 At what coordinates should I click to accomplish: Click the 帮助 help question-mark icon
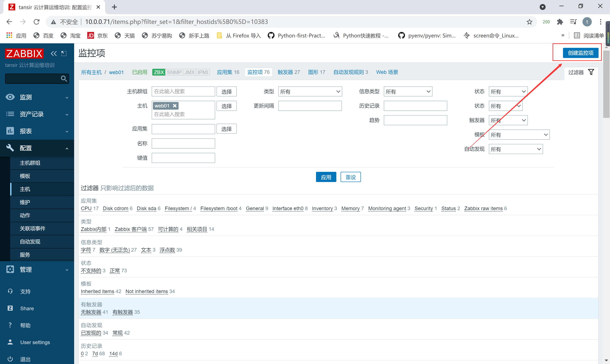tap(10, 325)
